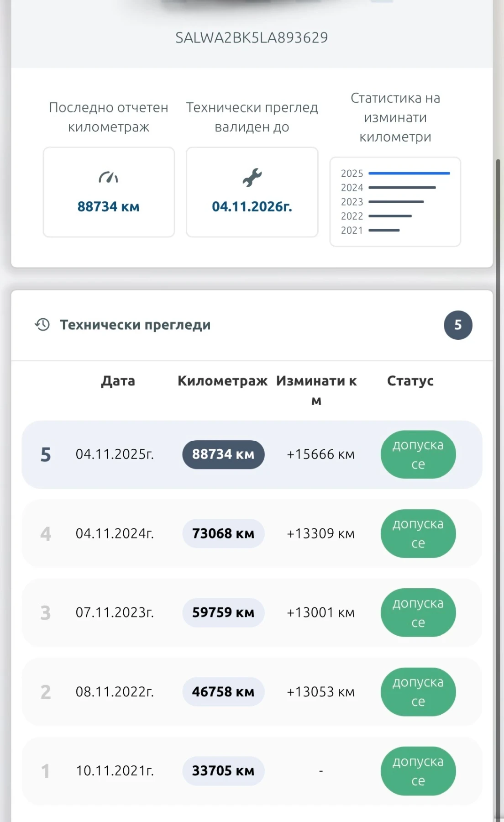Select the 2021 bar in mileage statistics
The height and width of the screenshot is (822, 504).
[x=384, y=230]
